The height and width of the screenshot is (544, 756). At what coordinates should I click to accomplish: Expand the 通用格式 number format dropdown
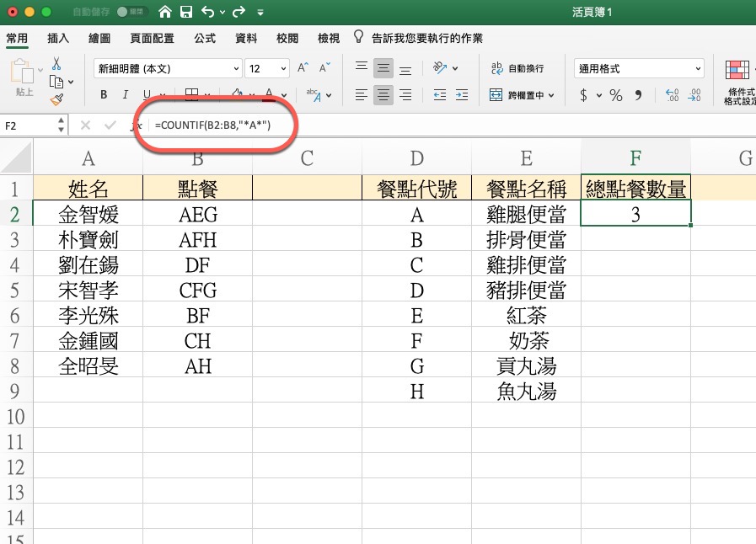coord(639,68)
